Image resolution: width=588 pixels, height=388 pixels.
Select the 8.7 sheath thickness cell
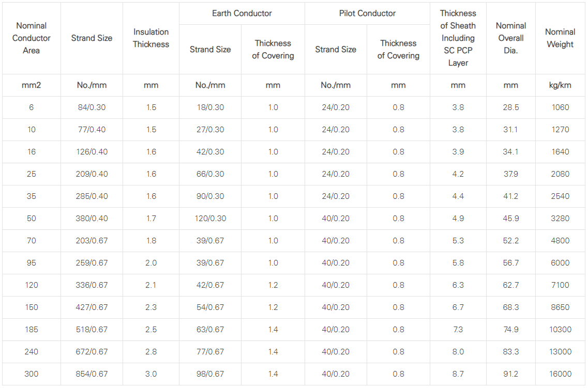click(x=458, y=374)
